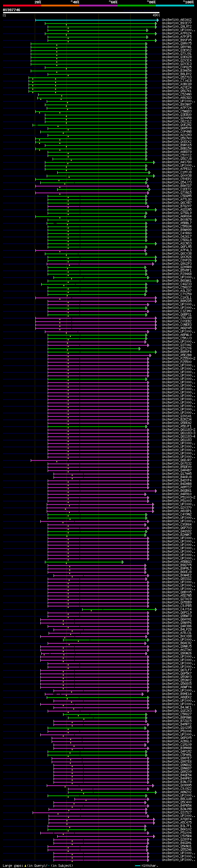
Task: Select hit UniRef100_B3H654
Action: (x=177, y=71)
